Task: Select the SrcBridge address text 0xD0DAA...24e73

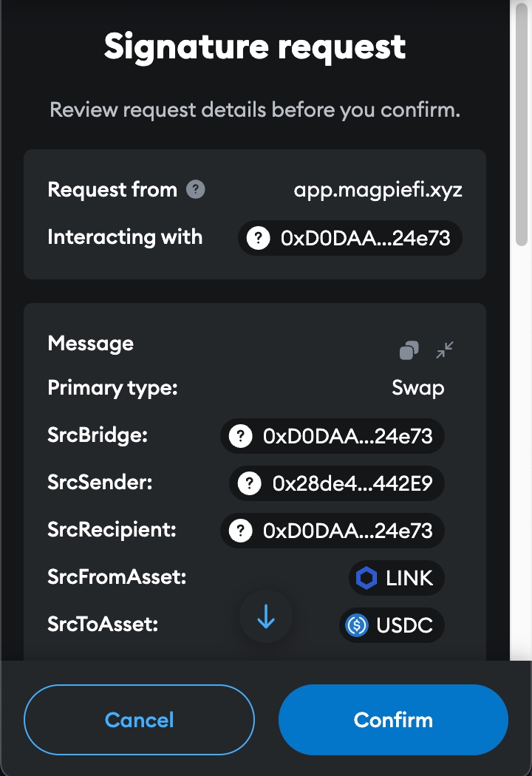Action: [347, 437]
